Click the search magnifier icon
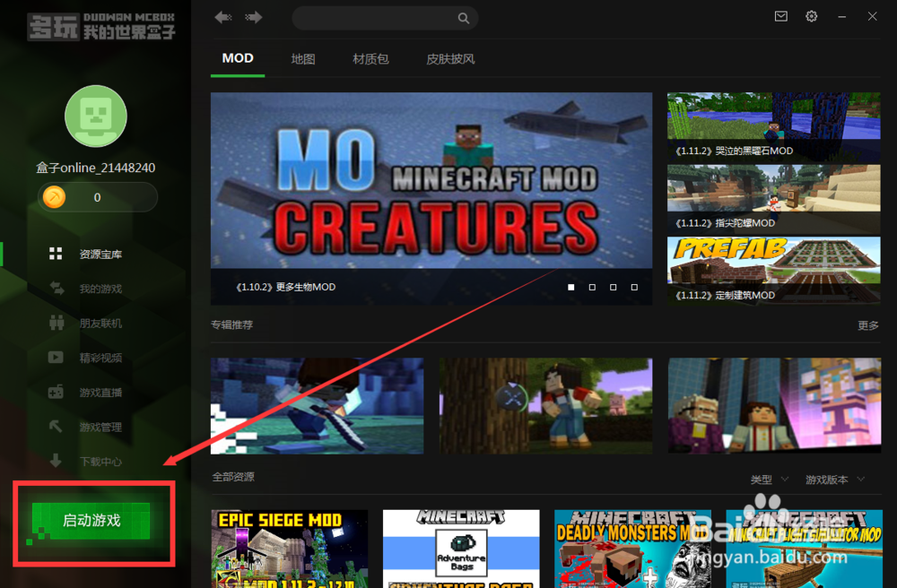 (x=464, y=18)
